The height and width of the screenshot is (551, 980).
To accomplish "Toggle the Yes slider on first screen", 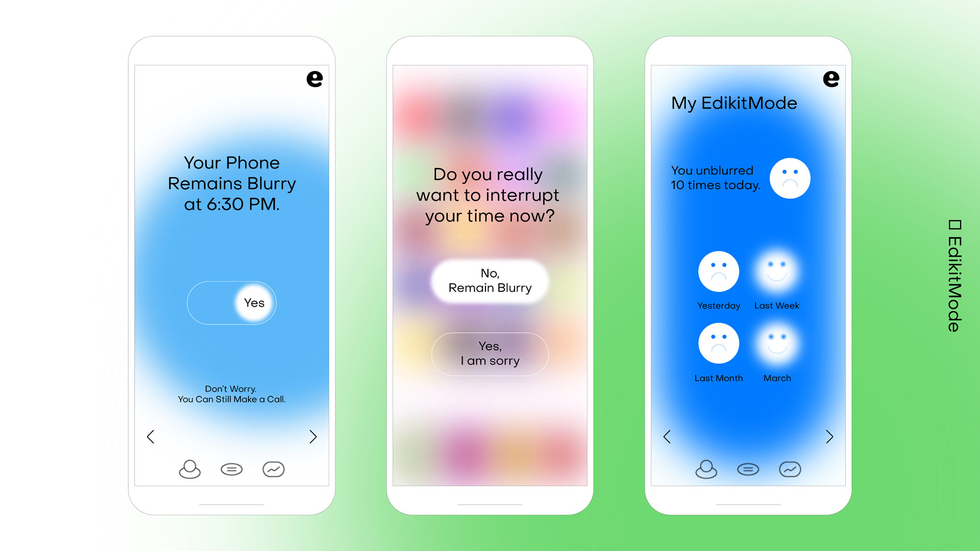I will click(x=254, y=302).
